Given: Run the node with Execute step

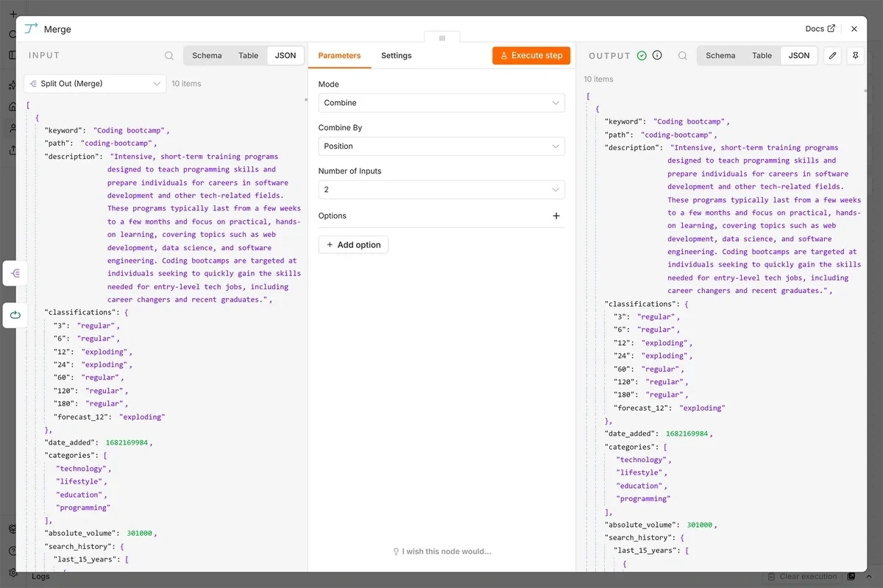Looking at the screenshot, I should [x=531, y=55].
